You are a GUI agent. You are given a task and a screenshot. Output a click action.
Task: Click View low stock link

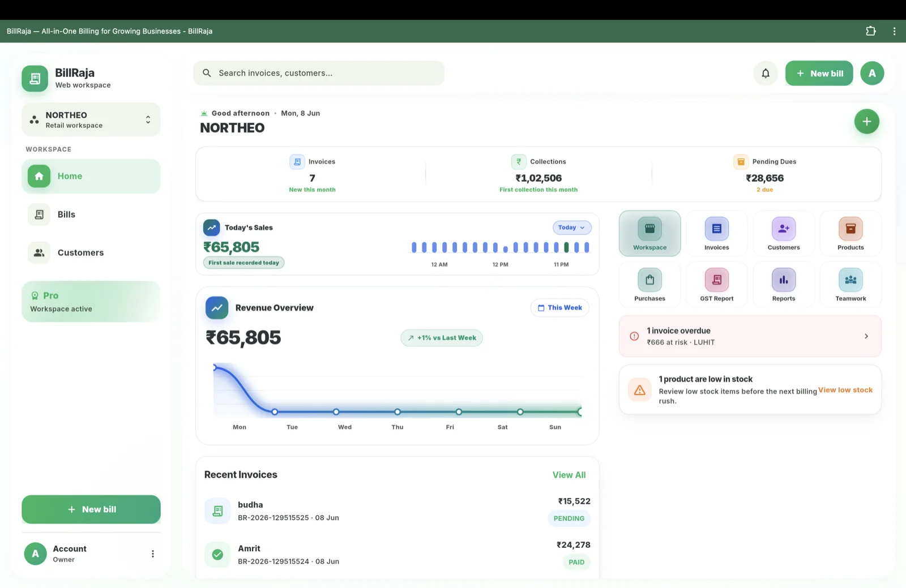click(x=845, y=390)
